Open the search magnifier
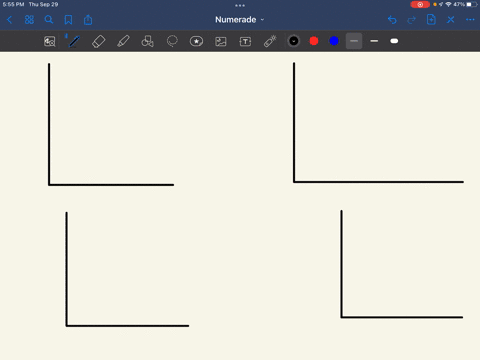The width and height of the screenshot is (480, 360). [49, 20]
